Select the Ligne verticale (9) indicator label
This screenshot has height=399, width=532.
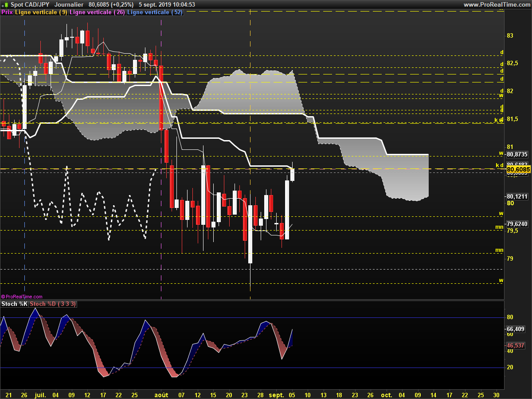(41, 12)
